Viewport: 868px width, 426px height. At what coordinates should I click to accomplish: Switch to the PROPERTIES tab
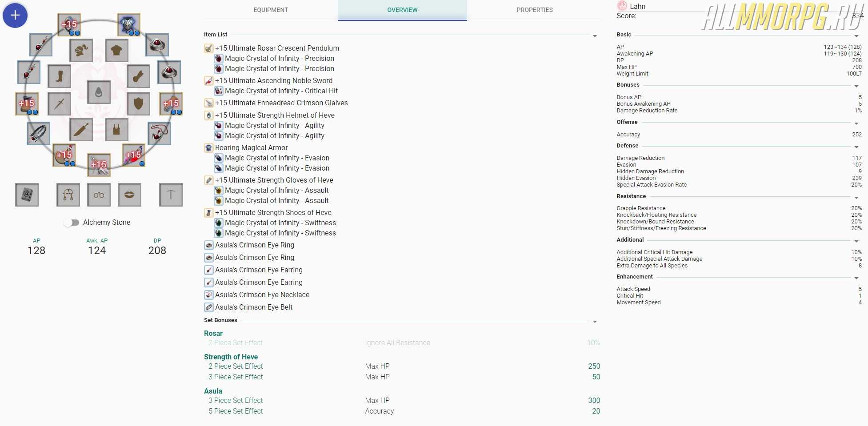pyautogui.click(x=535, y=10)
